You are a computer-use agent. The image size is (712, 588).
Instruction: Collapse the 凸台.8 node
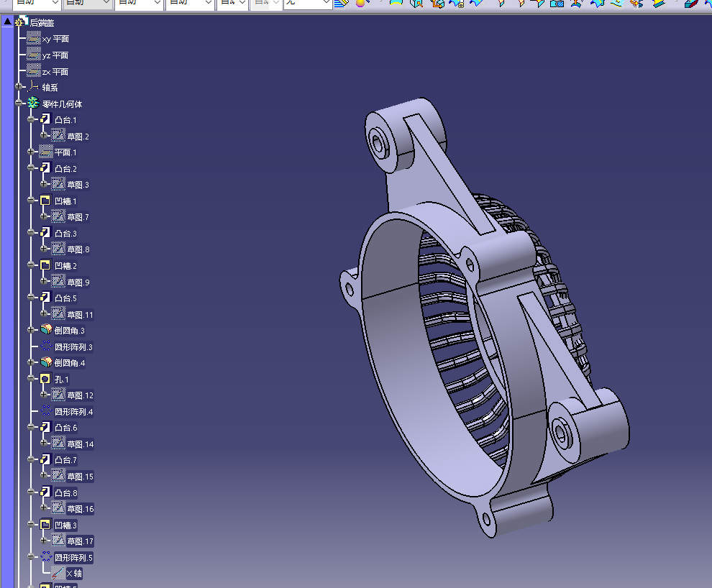point(31,492)
